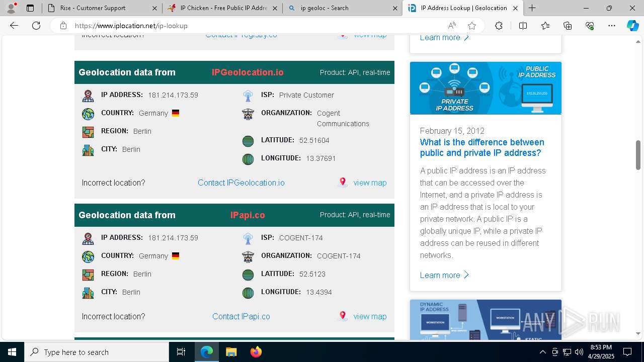Click the latitude globe icon next to 52.5123
Image resolution: width=644 pixels, height=362 pixels.
click(248, 275)
